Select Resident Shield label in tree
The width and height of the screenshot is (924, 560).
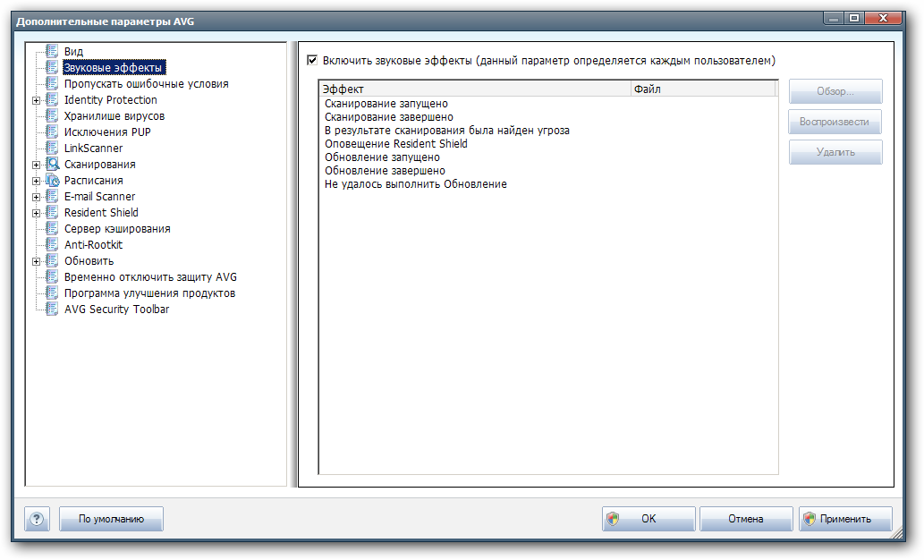click(101, 212)
